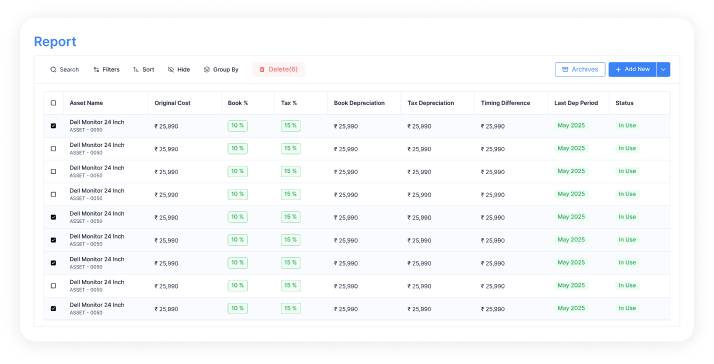
Task: Uncheck the first row's checkbox
Action: [x=53, y=126]
